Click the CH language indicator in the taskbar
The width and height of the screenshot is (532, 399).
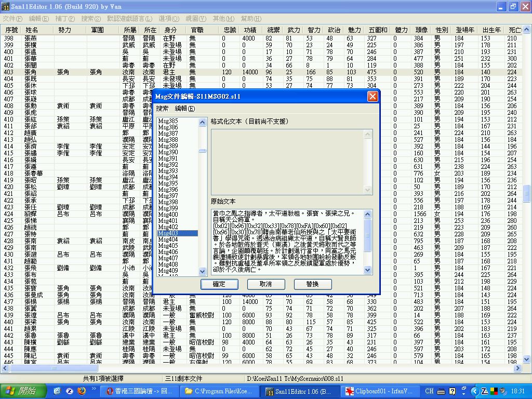tap(429, 391)
